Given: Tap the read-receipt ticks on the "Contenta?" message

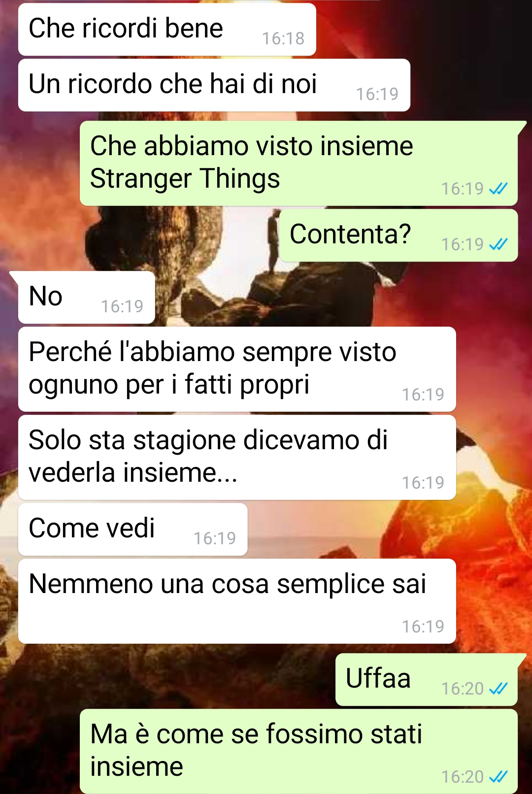Looking at the screenshot, I should [498, 244].
